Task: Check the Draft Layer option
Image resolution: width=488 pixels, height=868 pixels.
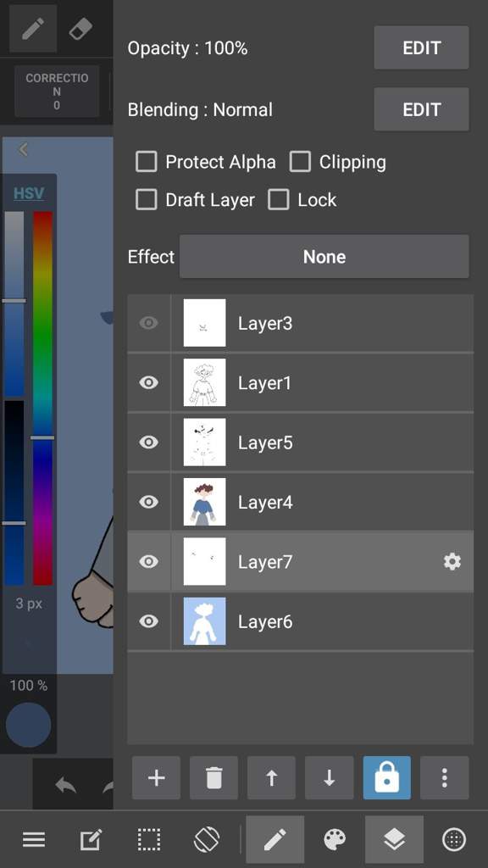Action: (x=146, y=200)
